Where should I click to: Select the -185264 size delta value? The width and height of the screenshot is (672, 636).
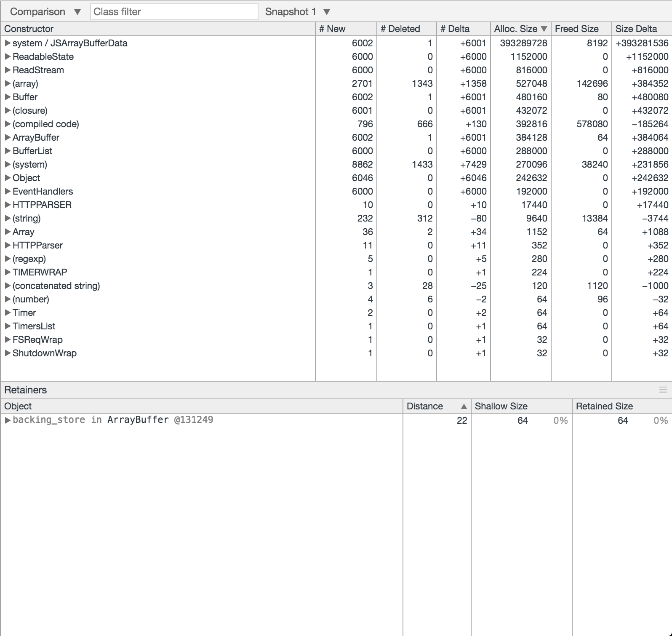650,124
